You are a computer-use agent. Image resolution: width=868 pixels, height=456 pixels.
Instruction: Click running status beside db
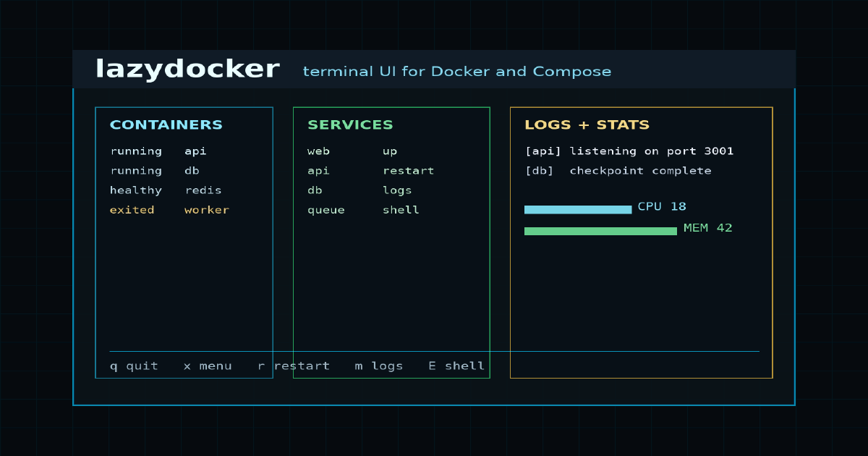pyautogui.click(x=136, y=171)
